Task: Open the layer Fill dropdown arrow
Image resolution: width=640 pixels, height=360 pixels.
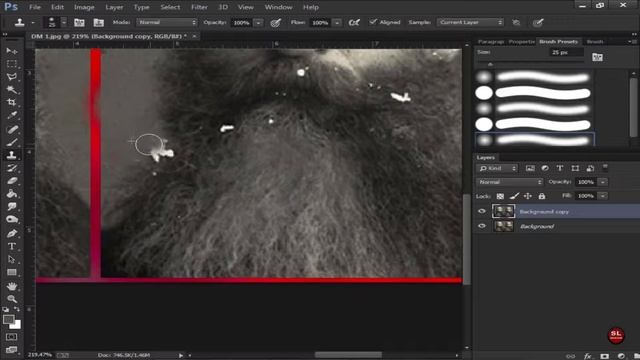Action: pos(603,196)
